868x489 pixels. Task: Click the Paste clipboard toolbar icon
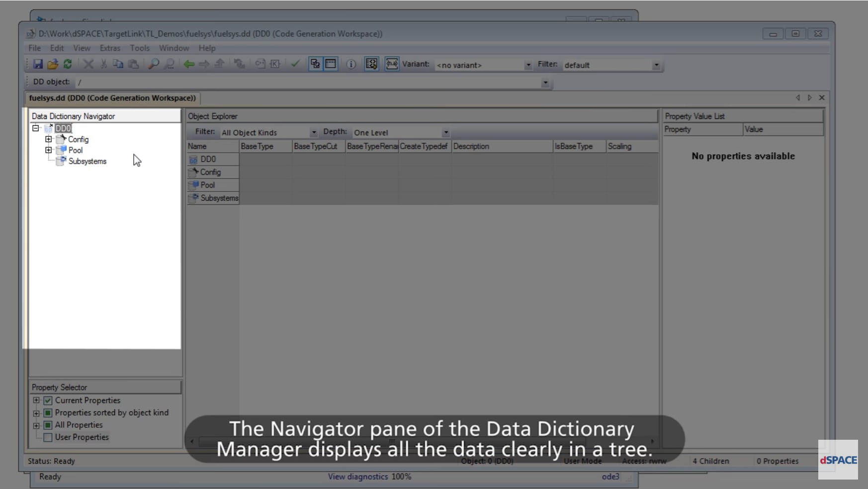[133, 64]
